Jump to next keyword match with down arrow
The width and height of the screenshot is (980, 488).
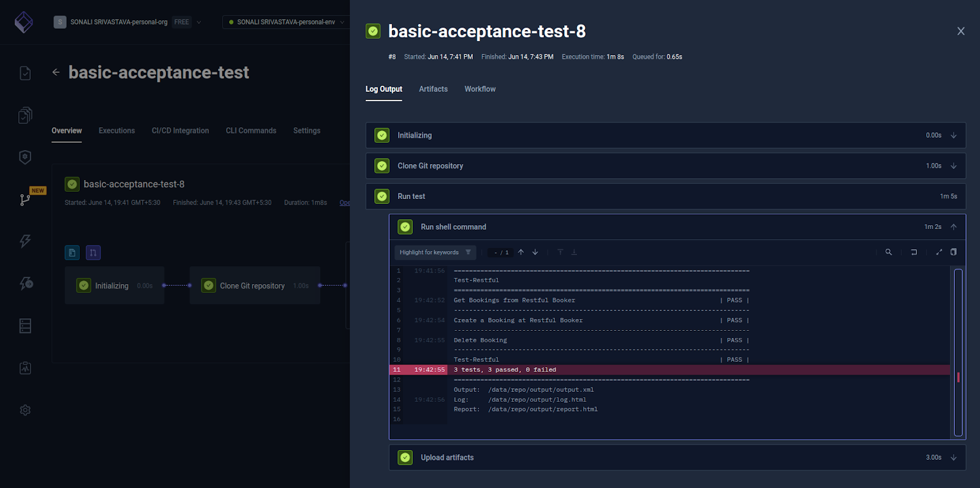coord(535,252)
